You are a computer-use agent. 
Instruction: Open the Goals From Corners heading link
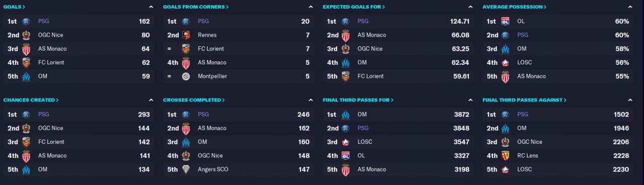(x=196, y=7)
